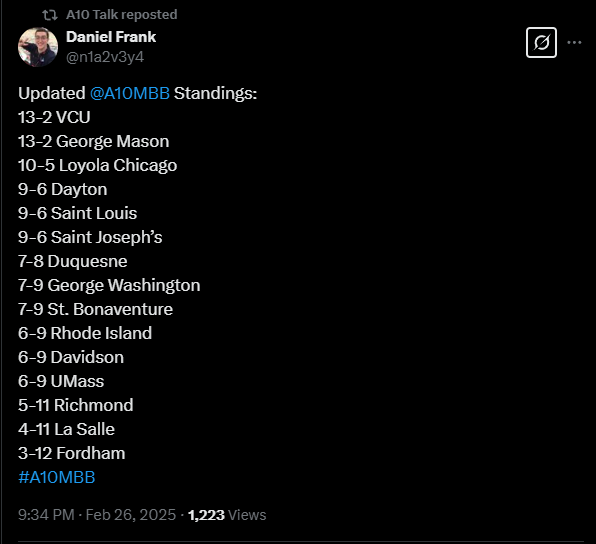Open the @A10MBB mention link
Viewport: 596px width, 544px height.
click(x=130, y=93)
